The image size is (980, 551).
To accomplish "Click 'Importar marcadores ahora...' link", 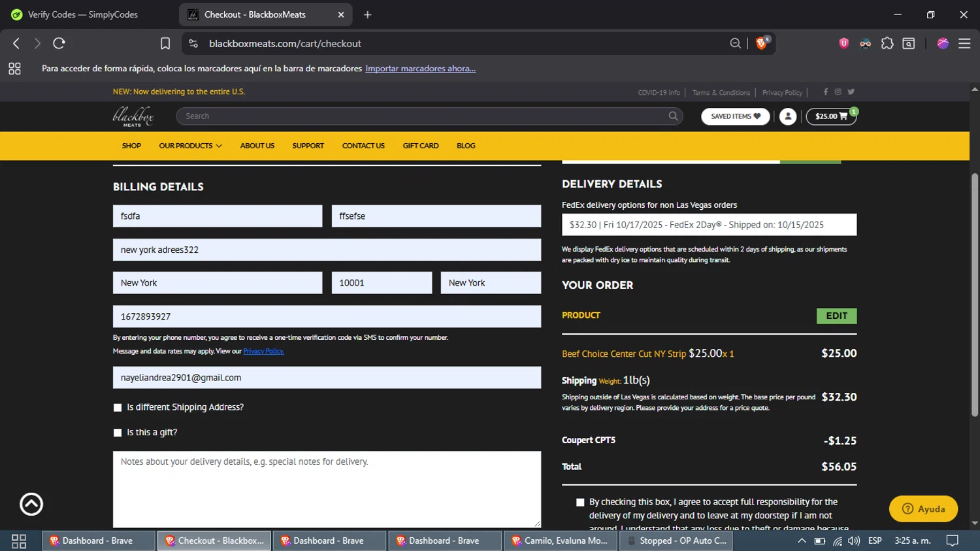I will 420,69.
